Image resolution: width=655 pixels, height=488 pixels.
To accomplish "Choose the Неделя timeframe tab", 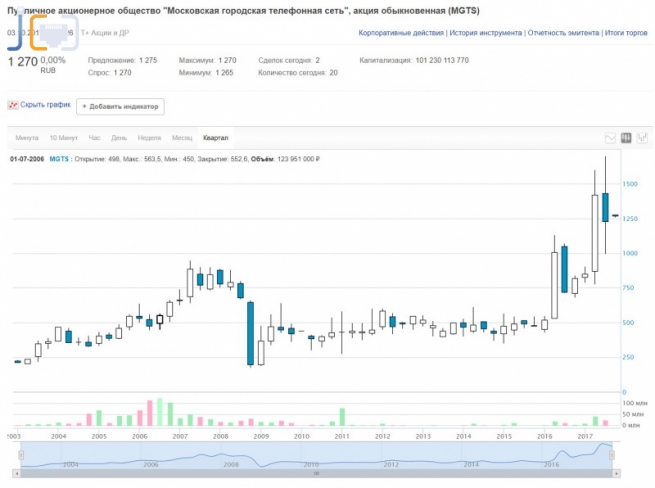I will (x=149, y=138).
